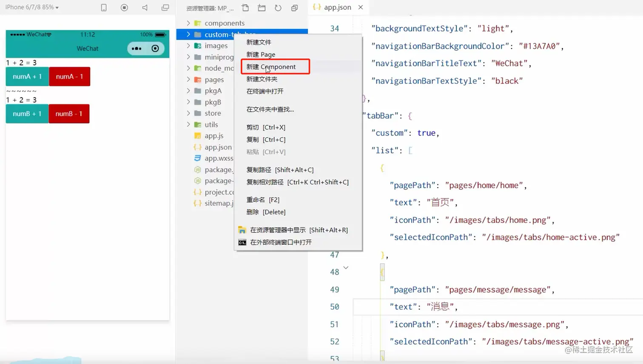Open the mini program capsule menu dots
The image size is (643, 364).
(137, 48)
